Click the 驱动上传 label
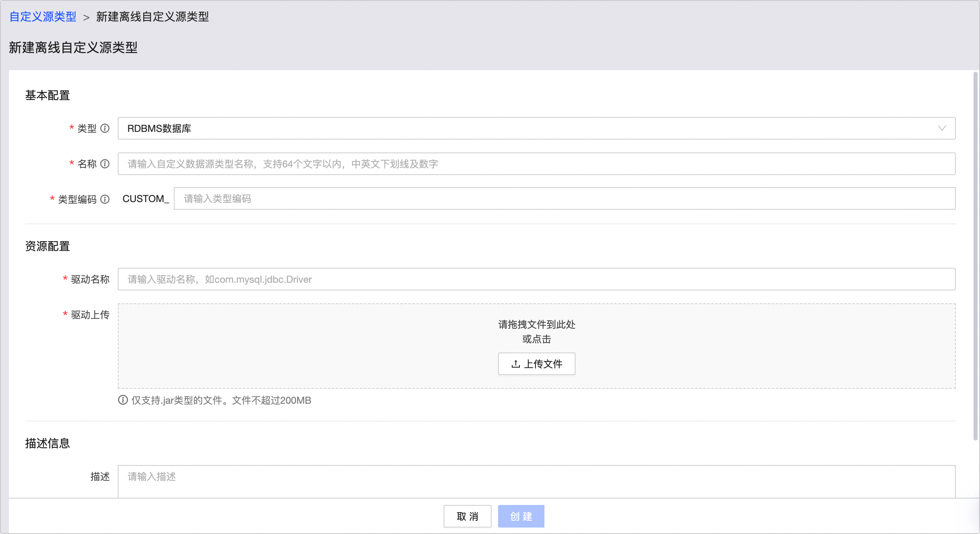The image size is (980, 534). pos(90,315)
